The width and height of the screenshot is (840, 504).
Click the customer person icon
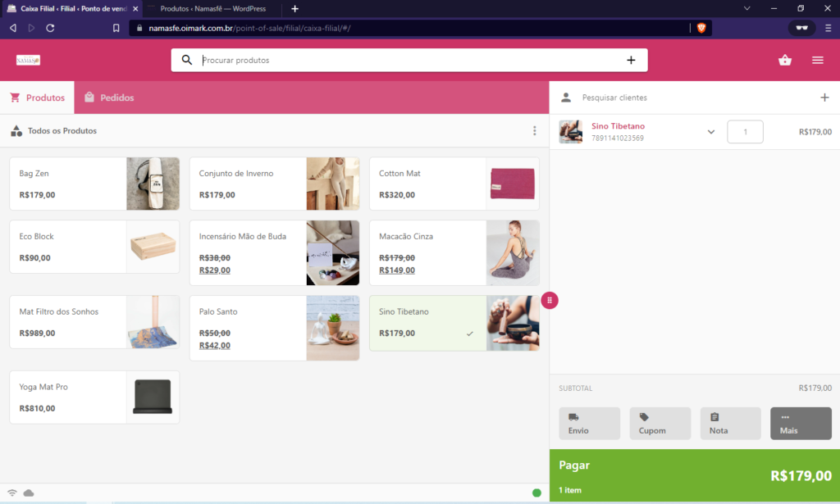coord(566,98)
